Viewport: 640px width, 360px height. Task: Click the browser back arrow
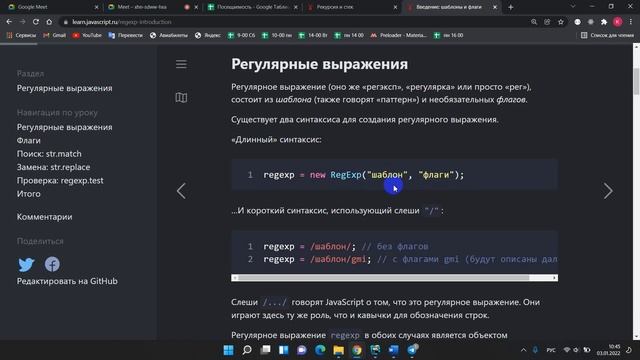(9, 22)
